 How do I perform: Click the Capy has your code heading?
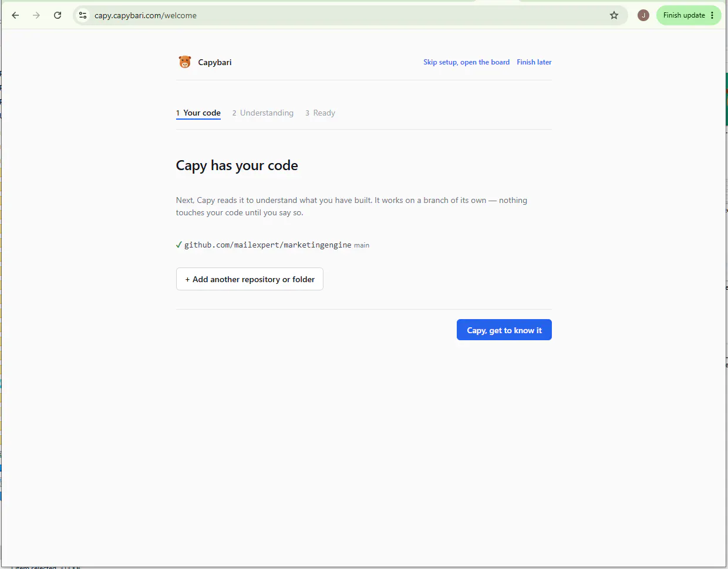coord(237,165)
